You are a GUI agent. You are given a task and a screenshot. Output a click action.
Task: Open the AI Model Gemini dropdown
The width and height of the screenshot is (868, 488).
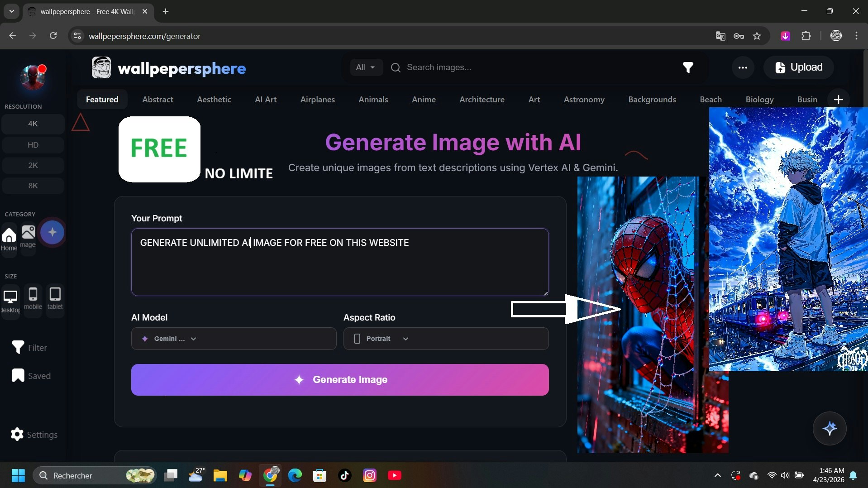coord(234,339)
